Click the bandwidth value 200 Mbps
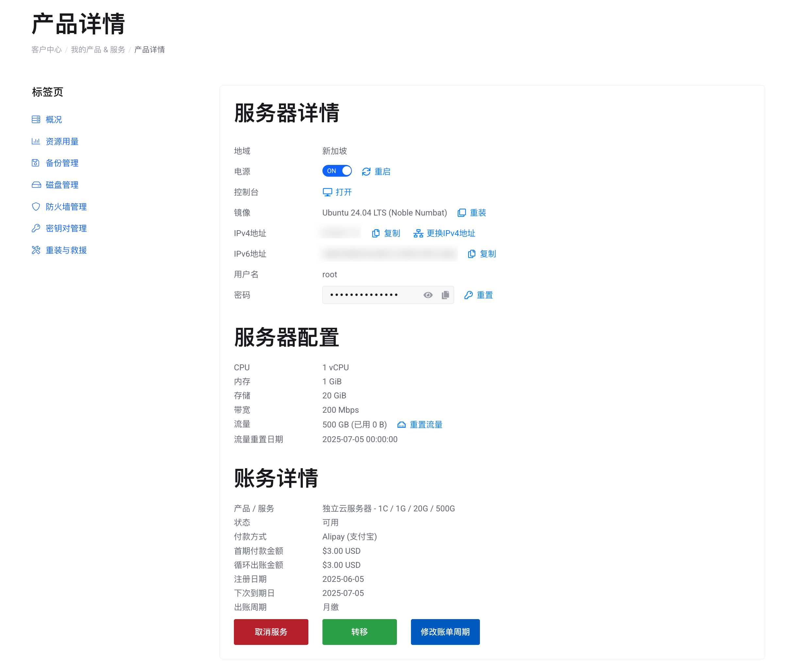The width and height of the screenshot is (786, 672). click(x=341, y=410)
